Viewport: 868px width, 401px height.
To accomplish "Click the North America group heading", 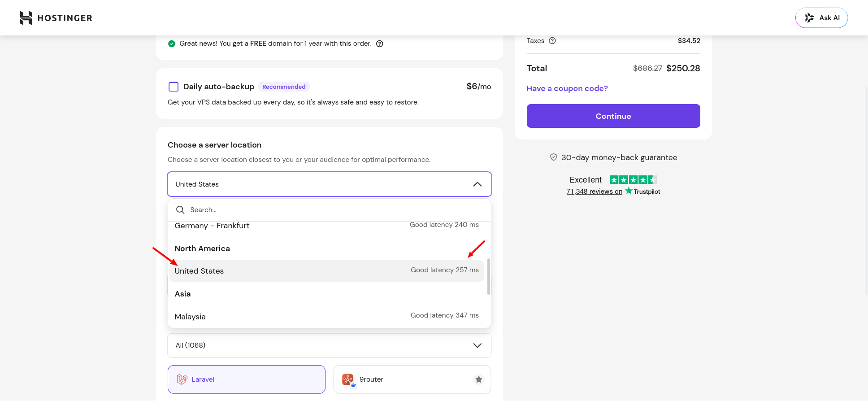I will point(202,248).
